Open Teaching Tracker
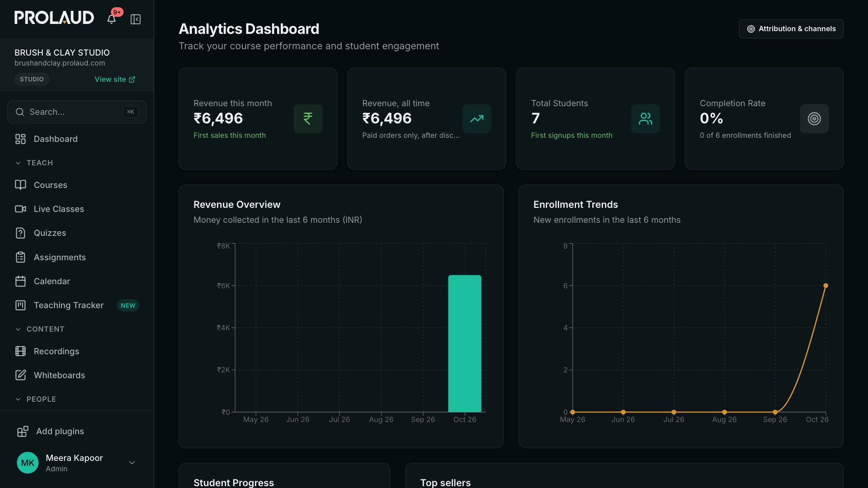The width and height of the screenshot is (868, 488). tap(77, 305)
